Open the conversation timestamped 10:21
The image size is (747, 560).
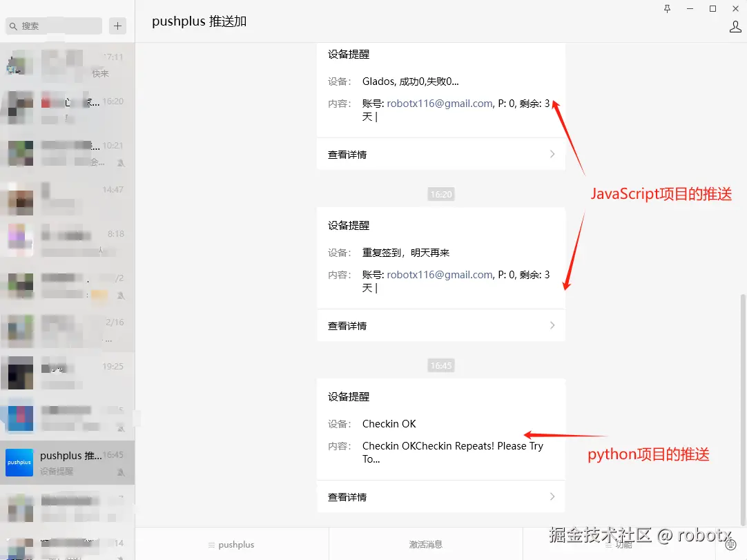[67, 153]
